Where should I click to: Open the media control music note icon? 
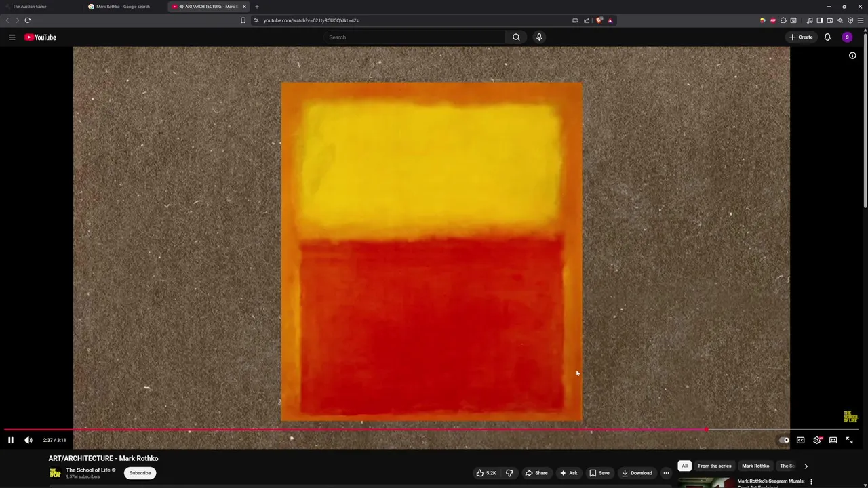[x=809, y=20]
